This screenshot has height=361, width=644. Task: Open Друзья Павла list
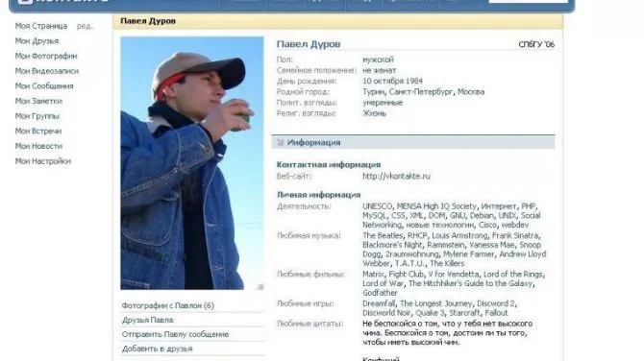[147, 320]
